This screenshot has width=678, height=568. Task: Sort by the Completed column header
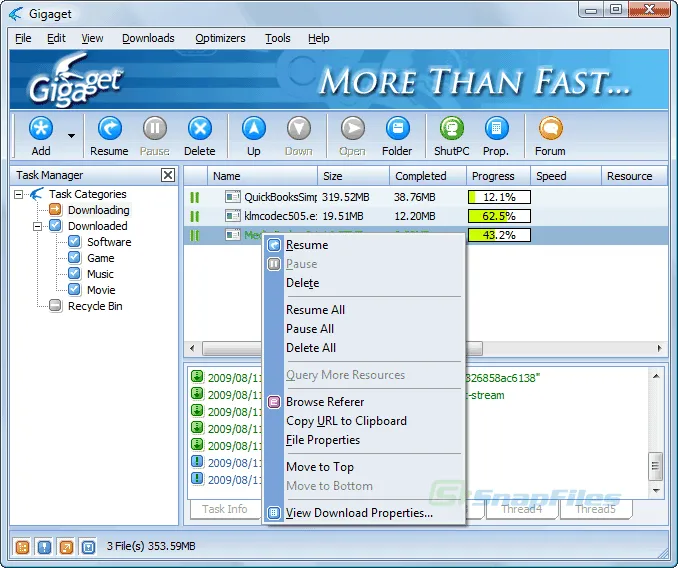(428, 176)
